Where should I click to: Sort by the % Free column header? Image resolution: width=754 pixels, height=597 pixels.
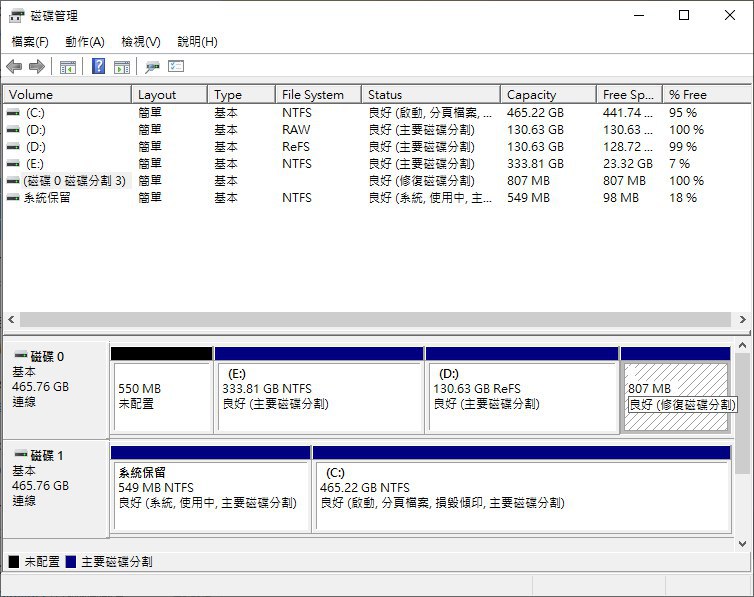click(x=707, y=95)
